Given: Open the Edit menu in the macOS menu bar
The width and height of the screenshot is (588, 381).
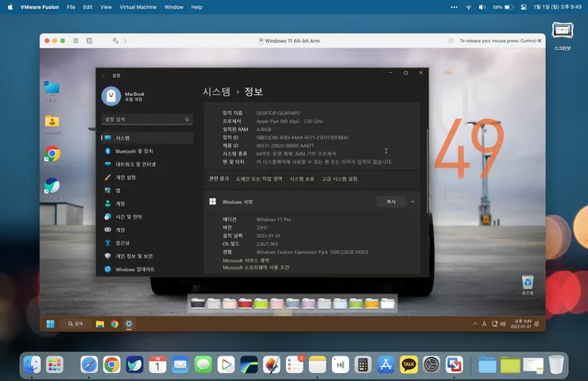Looking at the screenshot, I should coord(87,7).
